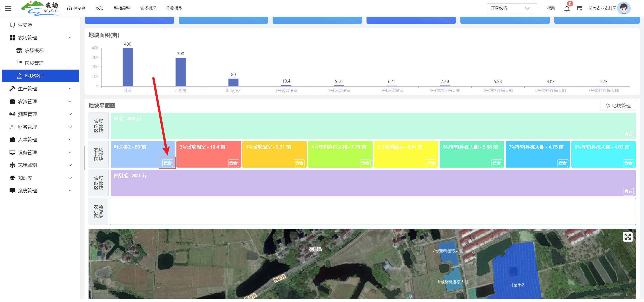Screen dimensions: 644x302
Task: Click 查看 on the 叶菜类2 plot
Action: click(x=167, y=163)
